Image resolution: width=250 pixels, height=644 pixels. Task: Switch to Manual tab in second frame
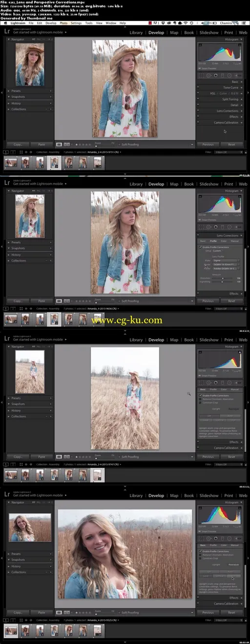(x=235, y=241)
